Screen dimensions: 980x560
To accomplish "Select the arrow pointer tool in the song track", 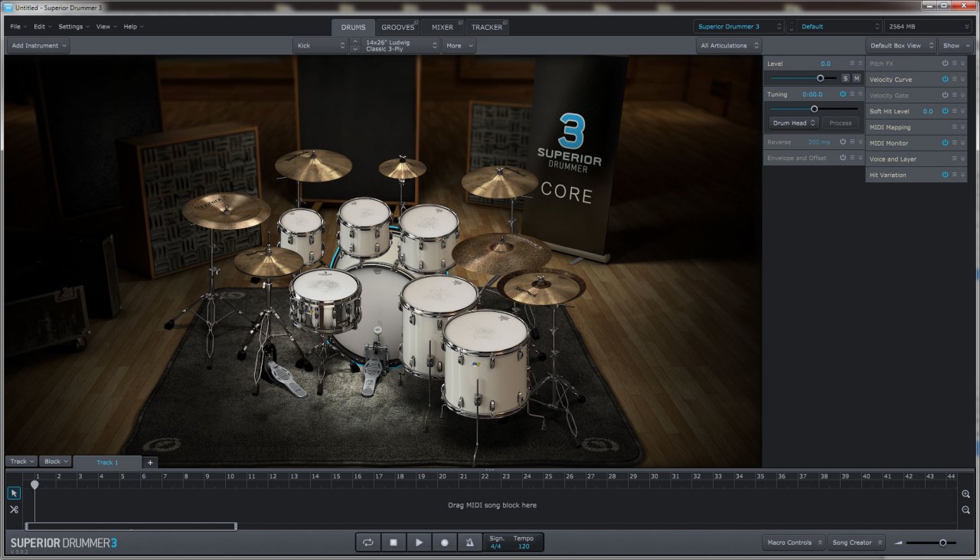I will point(14,493).
